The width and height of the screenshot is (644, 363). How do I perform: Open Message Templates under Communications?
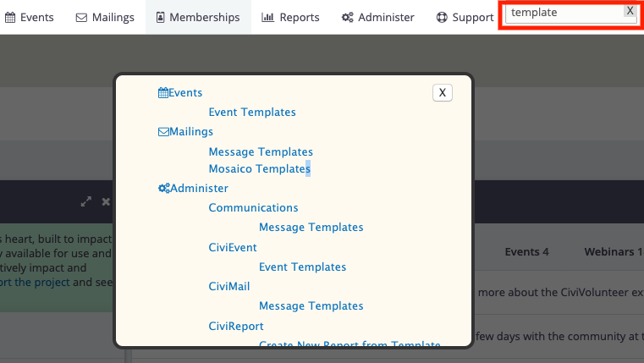click(x=311, y=227)
